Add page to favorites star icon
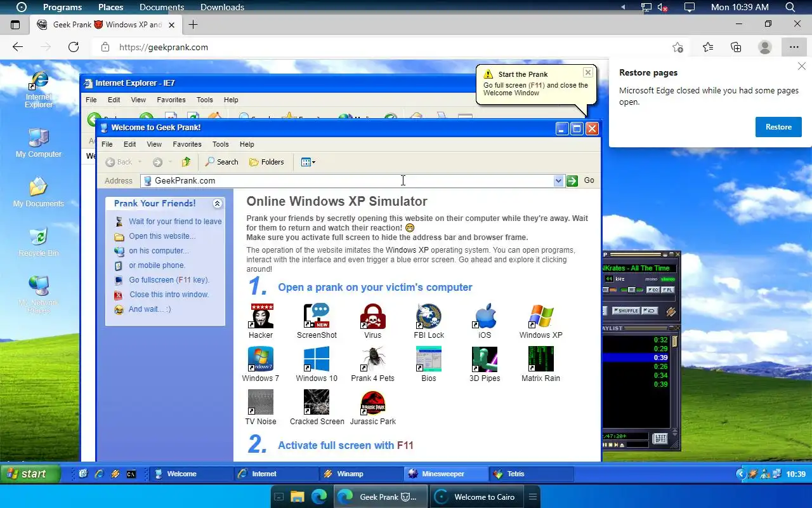 (x=678, y=47)
